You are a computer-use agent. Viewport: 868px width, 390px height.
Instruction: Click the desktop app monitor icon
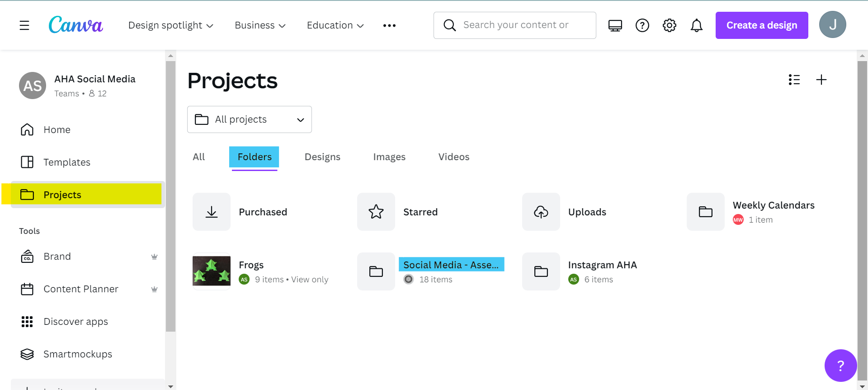[x=615, y=25]
